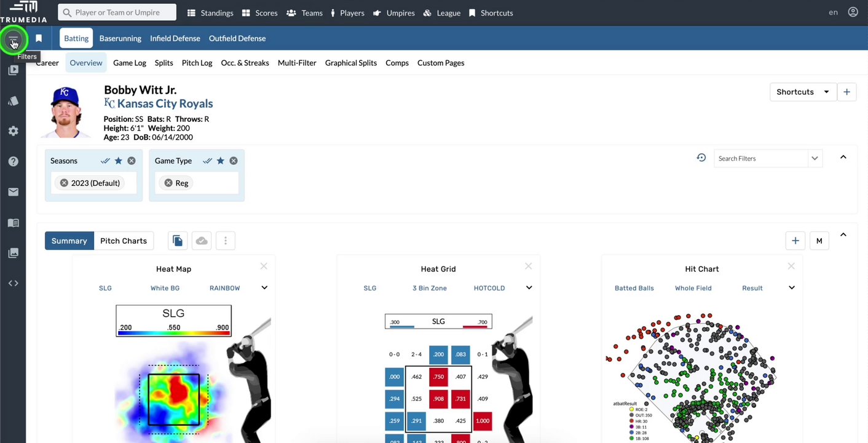The height and width of the screenshot is (443, 868).
Task: Open League in top navigation
Action: click(x=442, y=13)
